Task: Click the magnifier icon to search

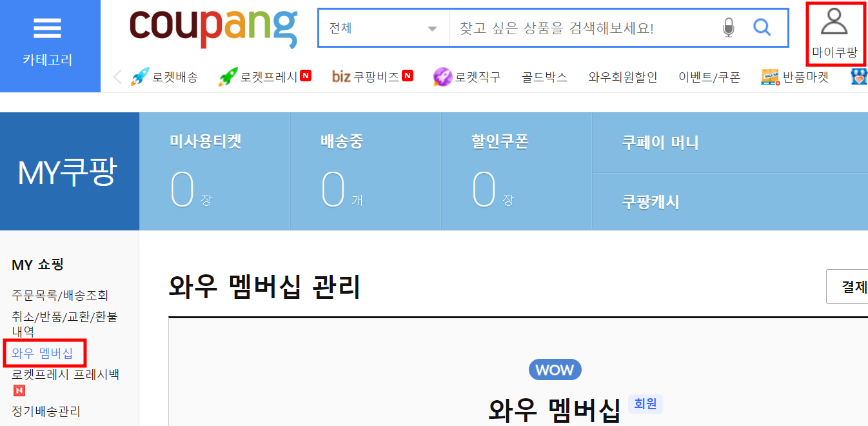Action: pos(762,27)
